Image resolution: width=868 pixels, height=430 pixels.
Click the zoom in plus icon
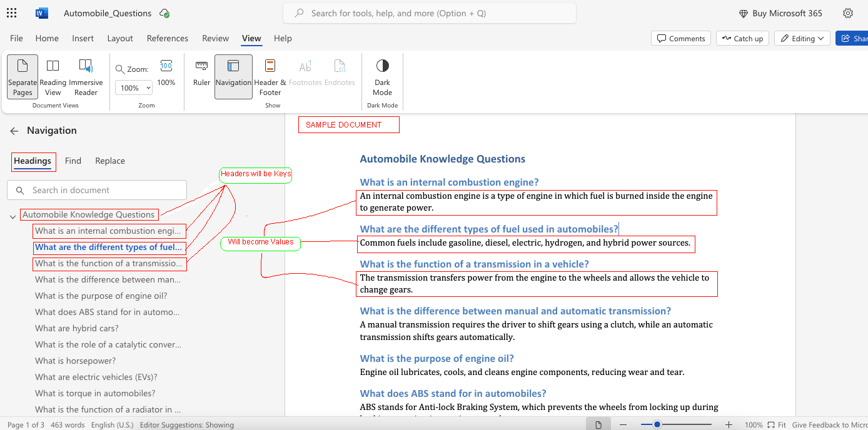click(729, 425)
